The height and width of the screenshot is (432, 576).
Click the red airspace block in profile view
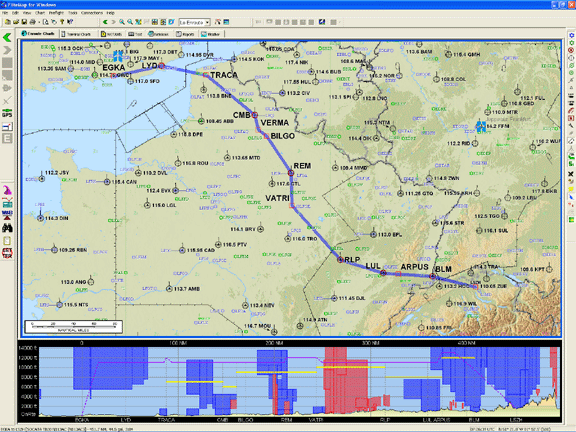[345, 380]
